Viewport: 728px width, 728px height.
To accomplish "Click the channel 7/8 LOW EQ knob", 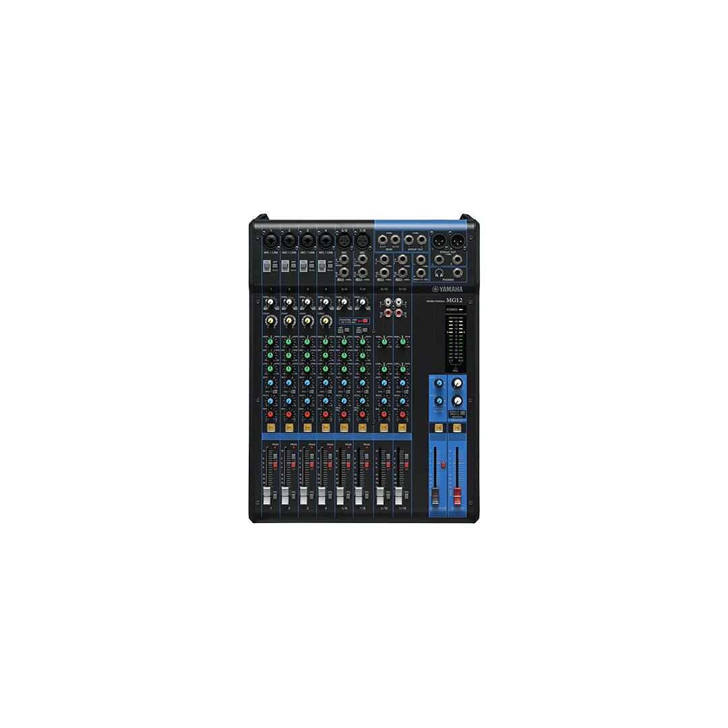I will coord(362,369).
